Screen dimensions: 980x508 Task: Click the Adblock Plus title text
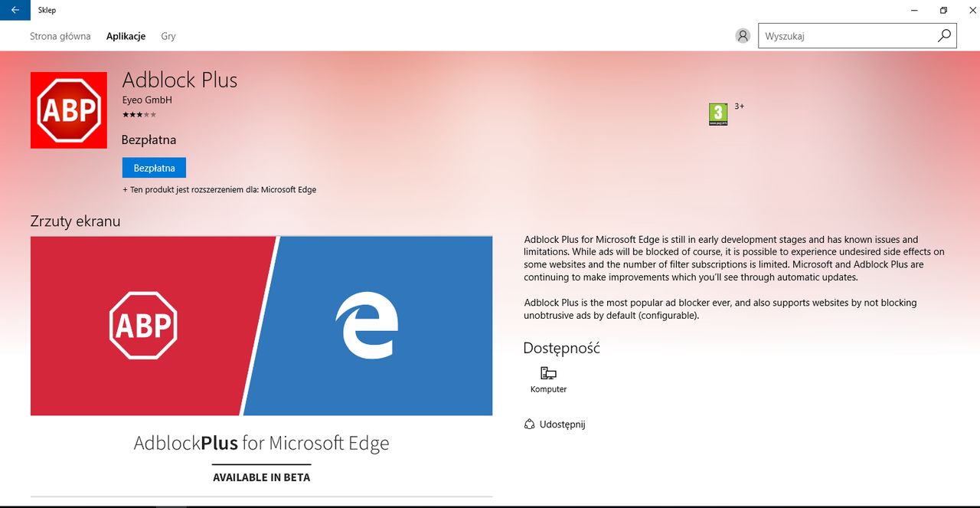180,80
